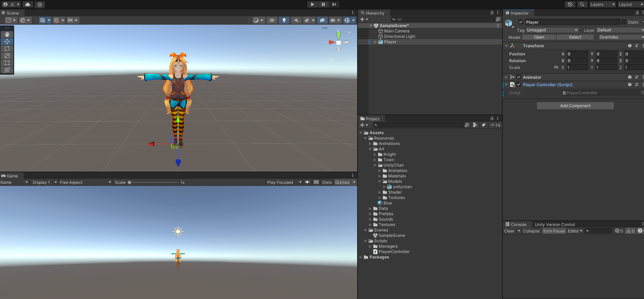The image size is (644, 299).
Task: Toggle the Animator enabled checkbox
Action: [519, 77]
